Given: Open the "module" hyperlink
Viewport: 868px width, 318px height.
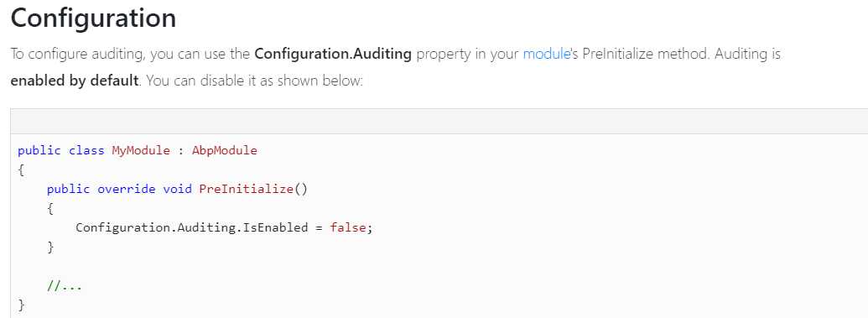Looking at the screenshot, I should (x=546, y=55).
